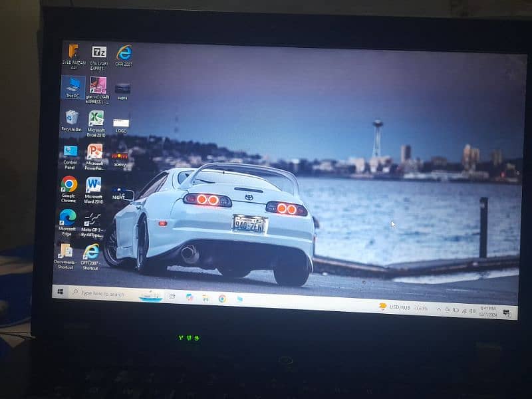
Task: Open the Control Panel desktop shortcut
Action: [70, 152]
